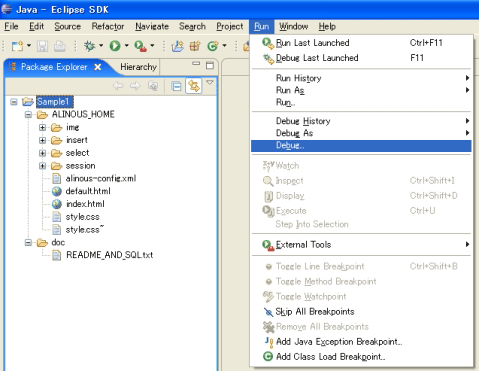Open the Edit menu

click(36, 26)
